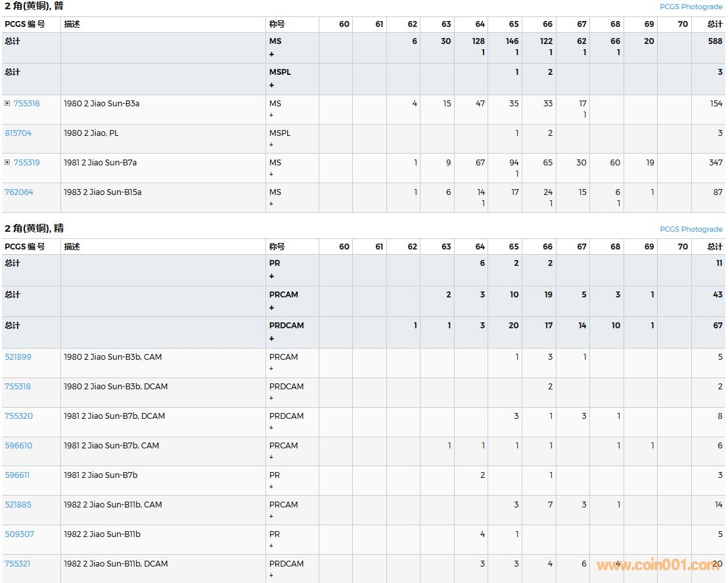Open PCGS number 521899 link
Image resolution: width=728 pixels, height=583 pixels.
coord(18,356)
